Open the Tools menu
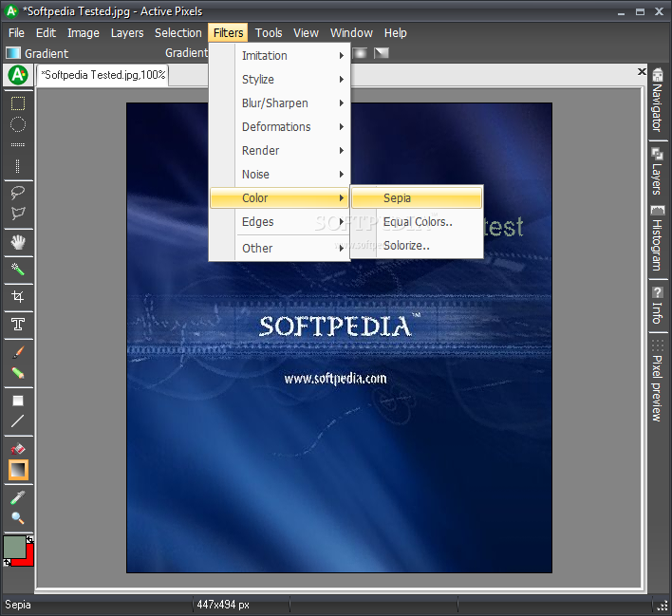 coord(269,33)
